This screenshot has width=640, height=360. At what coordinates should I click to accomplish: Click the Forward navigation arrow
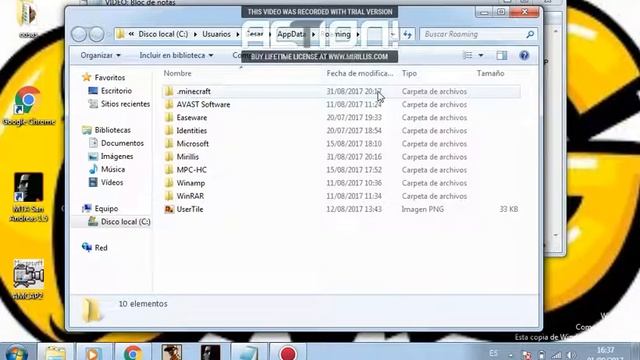click(x=96, y=34)
